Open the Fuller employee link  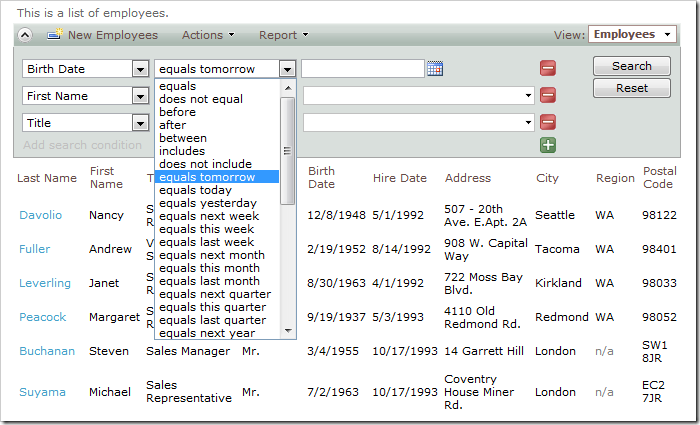(34, 249)
